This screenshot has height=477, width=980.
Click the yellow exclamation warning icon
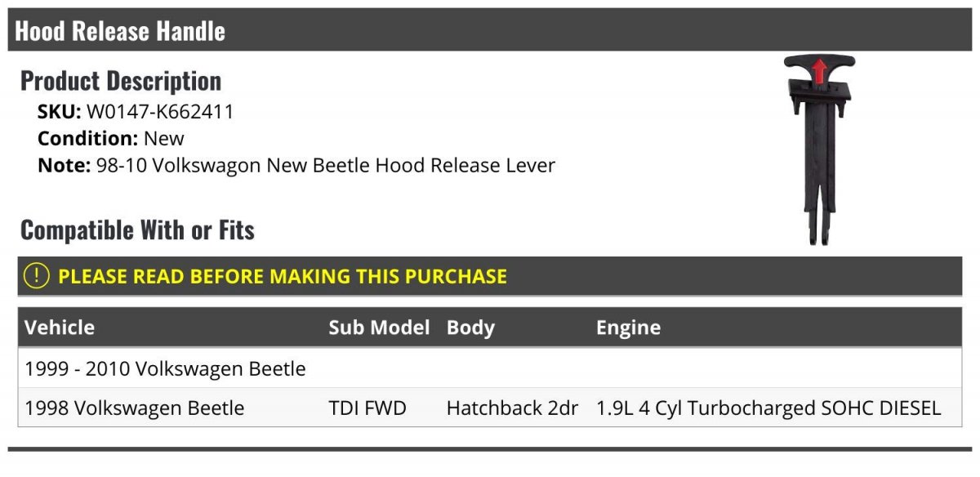click(x=37, y=276)
